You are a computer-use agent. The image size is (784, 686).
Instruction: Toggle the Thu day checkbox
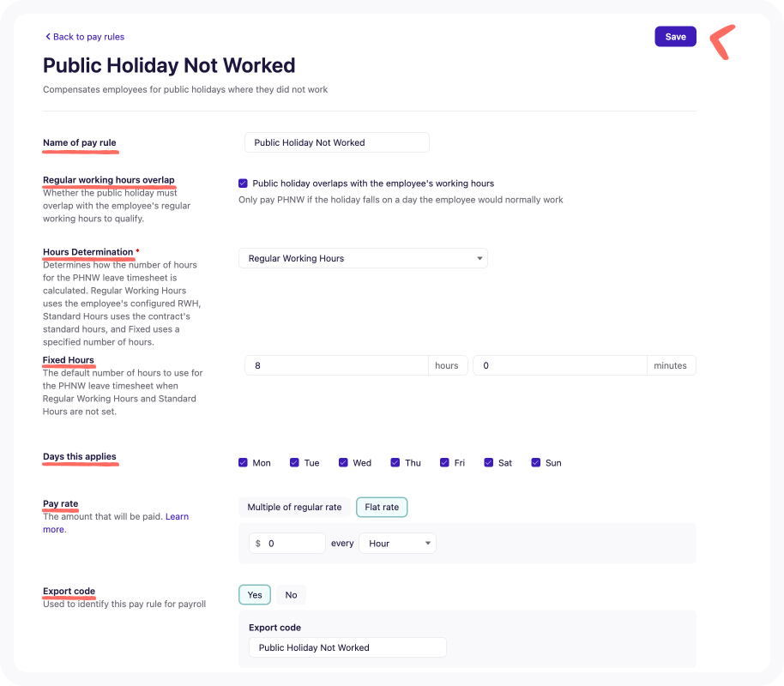(x=395, y=462)
